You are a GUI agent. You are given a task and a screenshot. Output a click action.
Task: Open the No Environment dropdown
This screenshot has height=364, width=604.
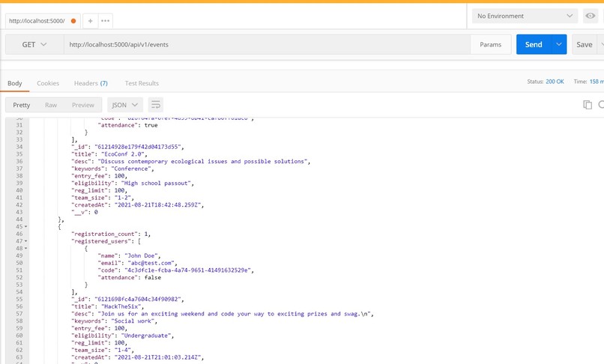[x=525, y=16]
